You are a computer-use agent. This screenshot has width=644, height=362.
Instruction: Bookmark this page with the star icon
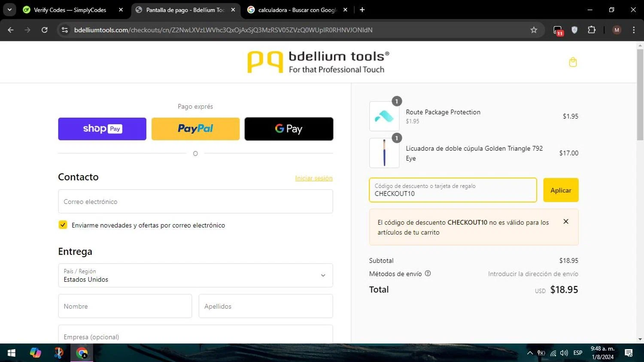[x=534, y=30]
